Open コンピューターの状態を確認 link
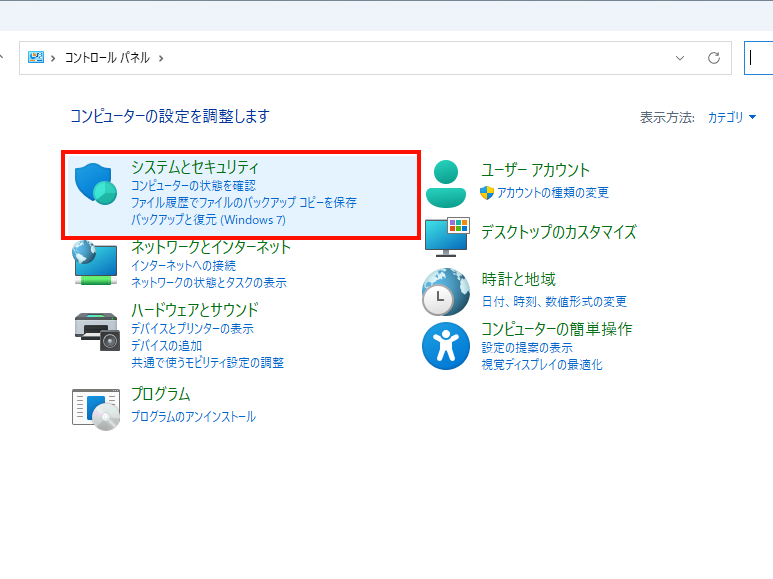Viewport: 773px width, 579px height. (x=193, y=185)
